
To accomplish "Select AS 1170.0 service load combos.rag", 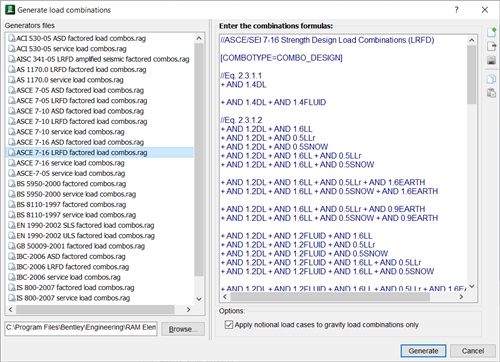I will [70, 80].
